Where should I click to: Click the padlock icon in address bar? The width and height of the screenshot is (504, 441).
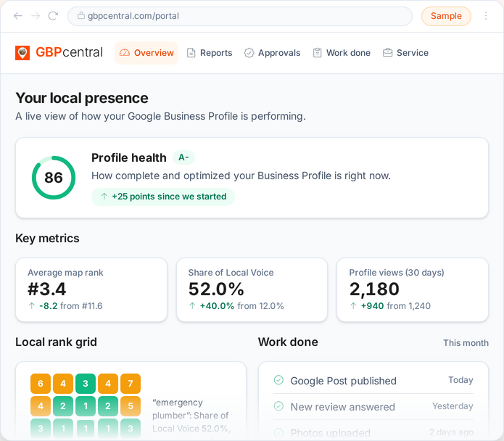pyautogui.click(x=81, y=15)
